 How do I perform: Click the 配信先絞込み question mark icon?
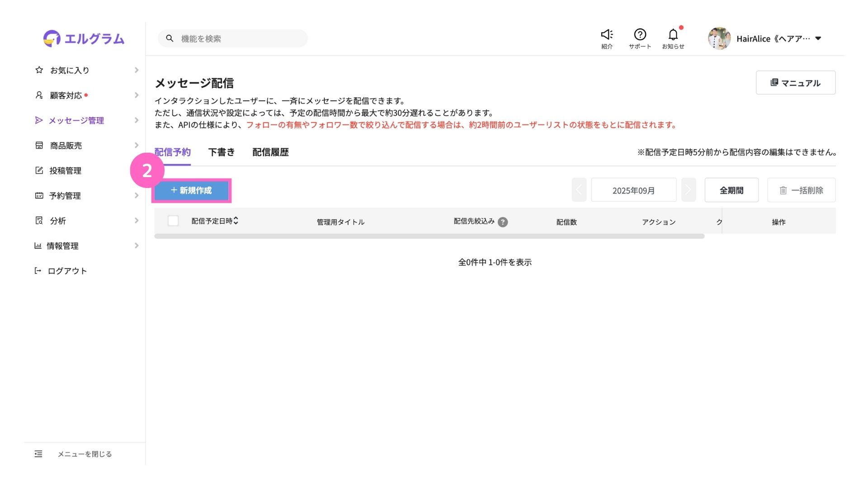point(503,222)
